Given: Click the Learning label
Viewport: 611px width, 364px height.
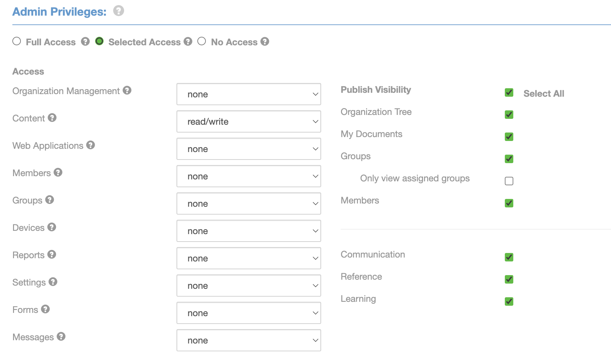Looking at the screenshot, I should [358, 299].
